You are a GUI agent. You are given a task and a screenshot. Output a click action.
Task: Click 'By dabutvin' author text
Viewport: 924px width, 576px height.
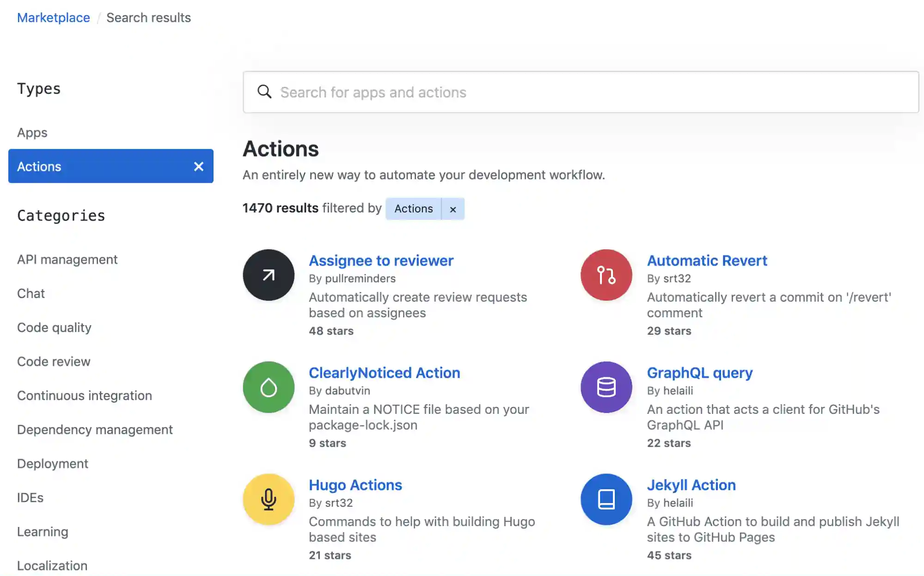click(x=339, y=391)
